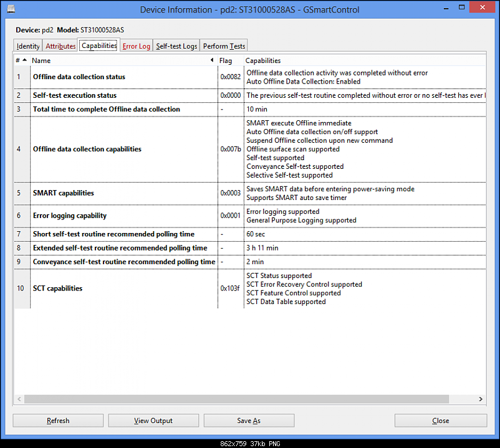Click the flag value 0x103f

(x=229, y=288)
